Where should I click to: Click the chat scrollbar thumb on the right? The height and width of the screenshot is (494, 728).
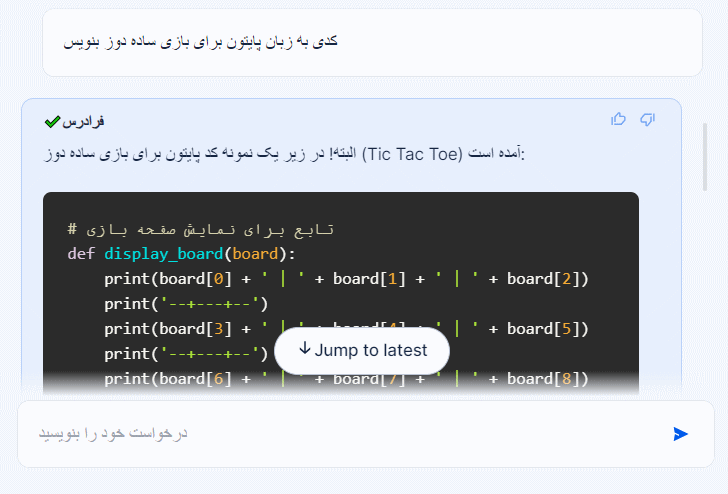coord(705,155)
